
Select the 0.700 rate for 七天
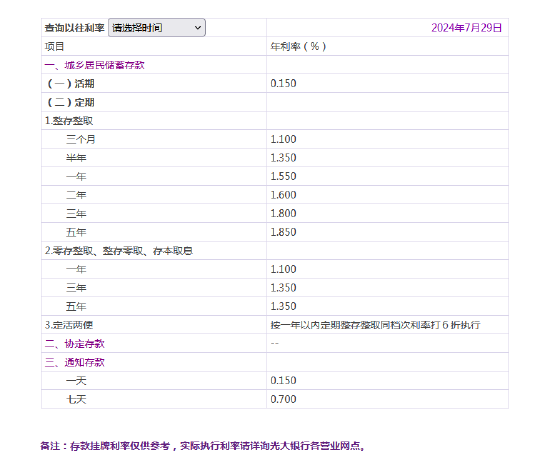283,399
